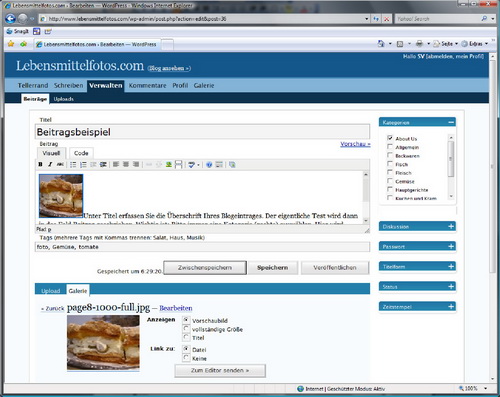The width and height of the screenshot is (500, 397).
Task: Switch to the Uploads subtab
Action: click(63, 99)
